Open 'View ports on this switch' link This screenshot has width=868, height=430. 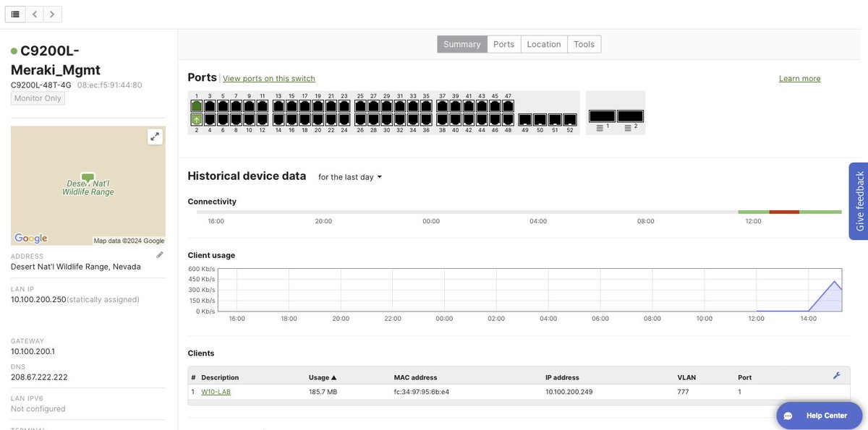coord(269,79)
